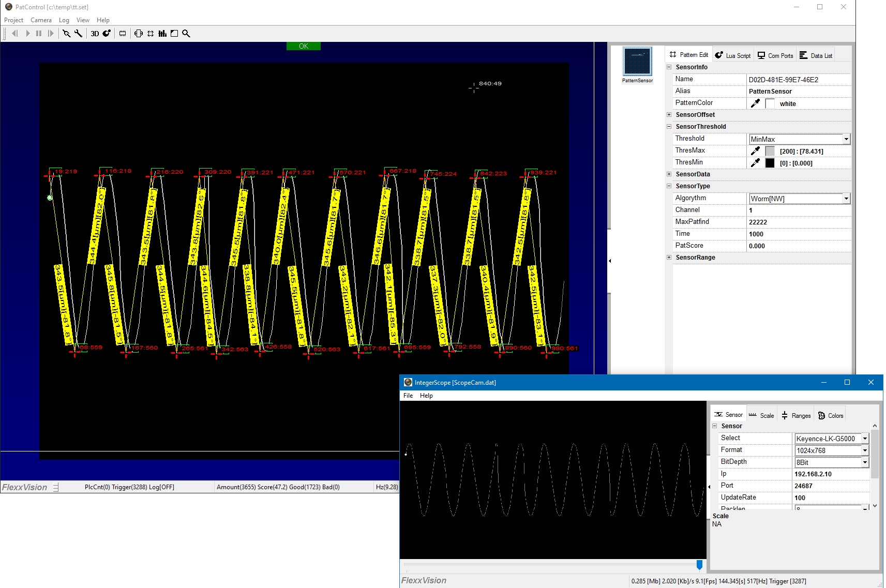
Task: Expand the SensorData group
Action: click(x=669, y=174)
